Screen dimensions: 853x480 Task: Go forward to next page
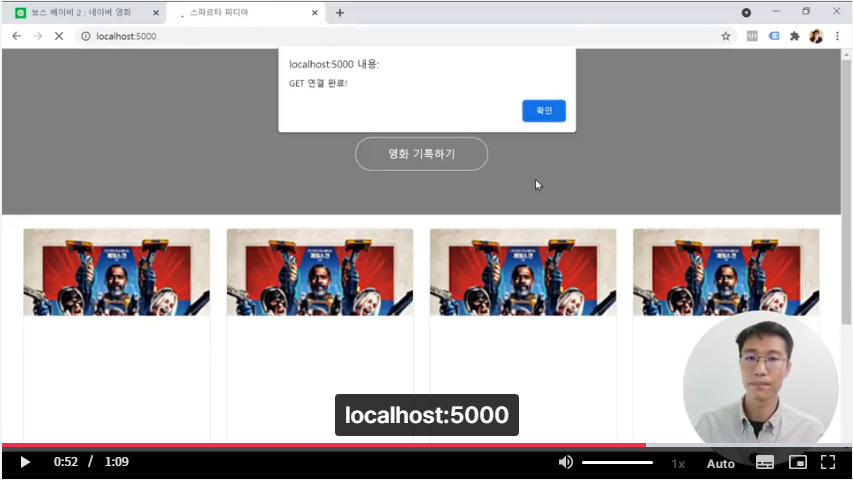(38, 36)
